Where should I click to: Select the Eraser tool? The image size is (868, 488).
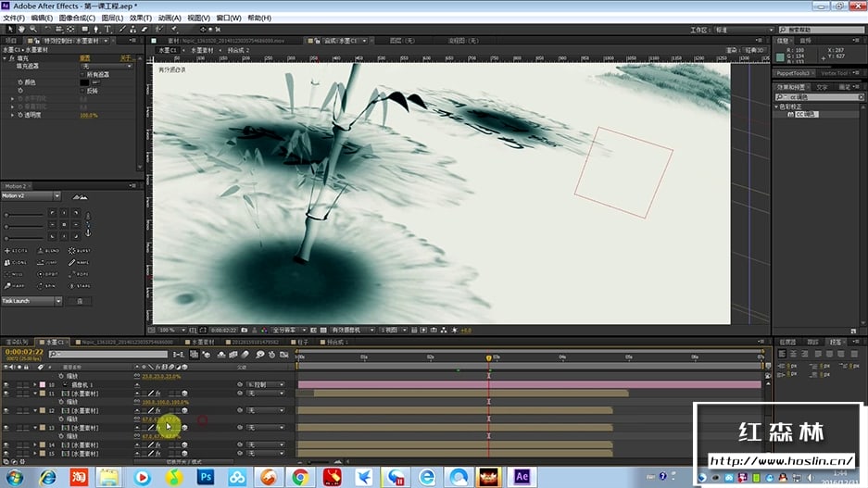pyautogui.click(x=145, y=29)
